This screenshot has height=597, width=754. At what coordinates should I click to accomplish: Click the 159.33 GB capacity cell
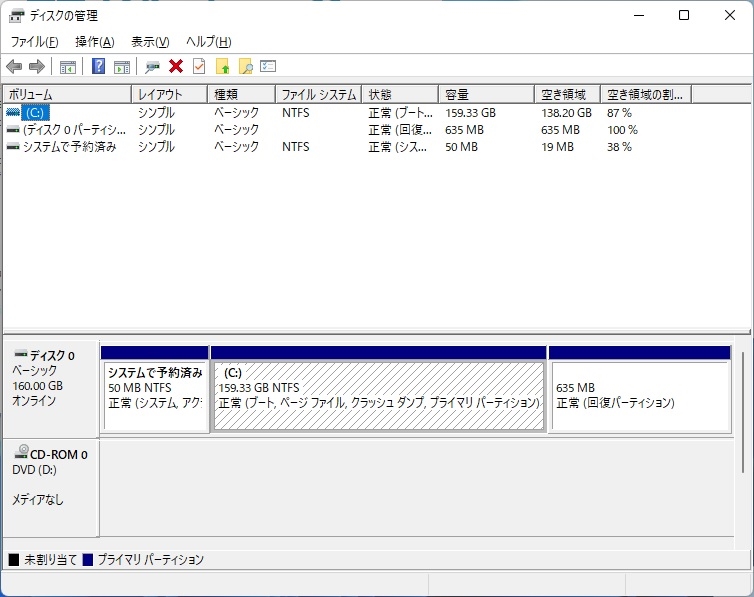tap(470, 113)
